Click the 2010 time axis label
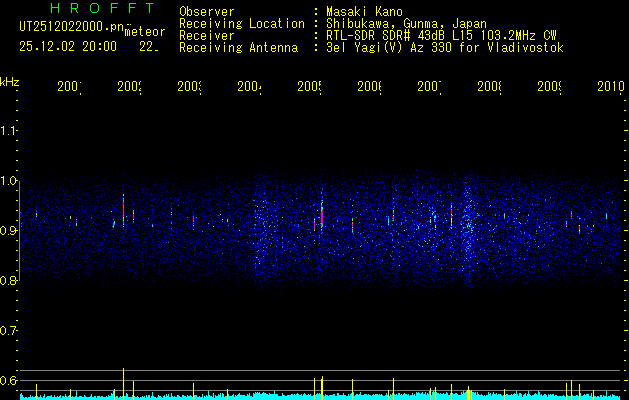 pos(611,86)
